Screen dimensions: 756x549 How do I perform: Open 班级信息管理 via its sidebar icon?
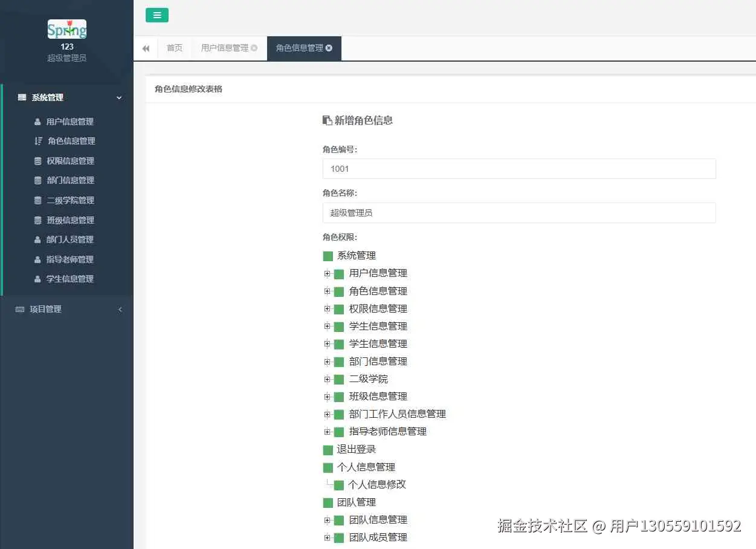[x=38, y=220]
